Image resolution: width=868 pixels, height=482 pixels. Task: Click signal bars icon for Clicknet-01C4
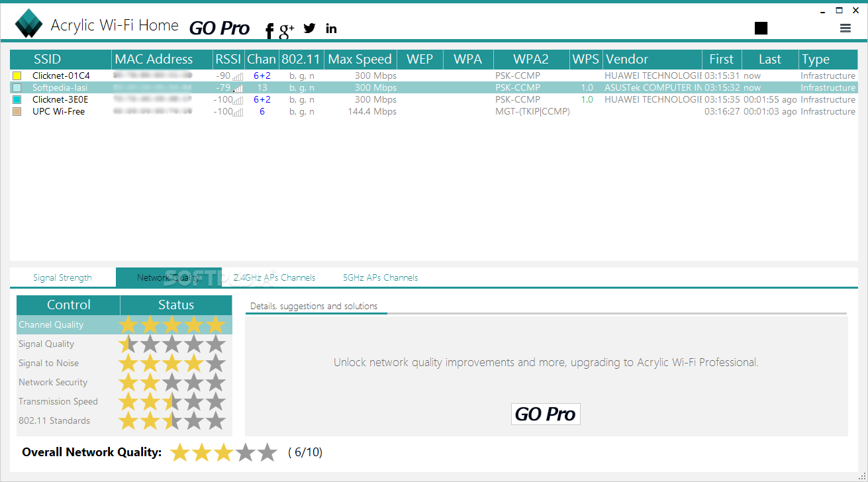(x=238, y=76)
